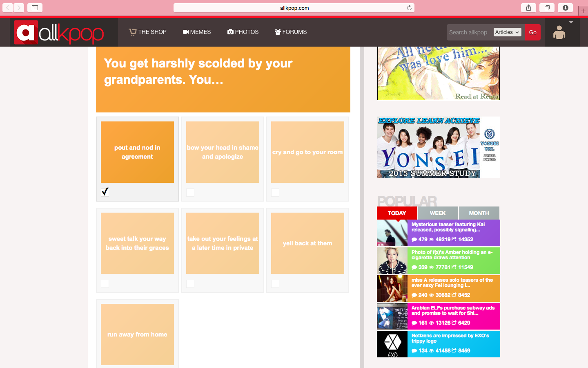588x368 pixels.
Task: Expand the user account dropdown arrow
Action: pos(571,22)
